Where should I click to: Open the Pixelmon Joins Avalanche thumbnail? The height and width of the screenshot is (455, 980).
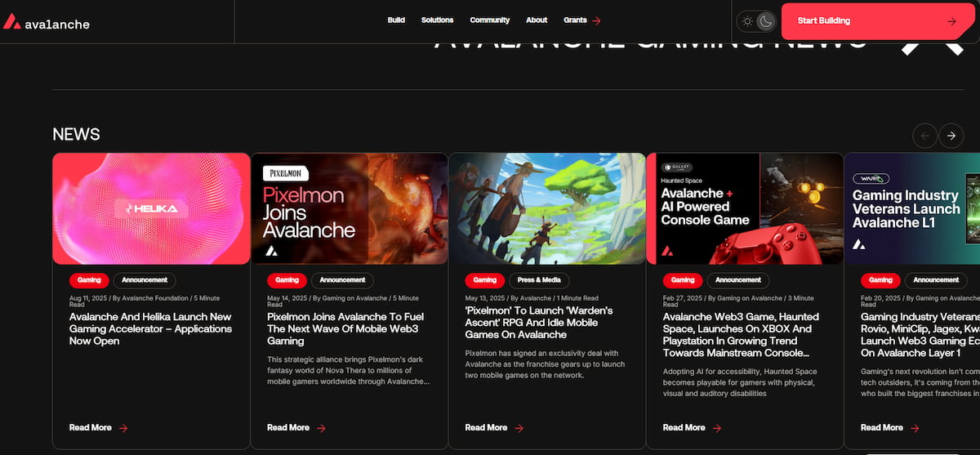350,208
